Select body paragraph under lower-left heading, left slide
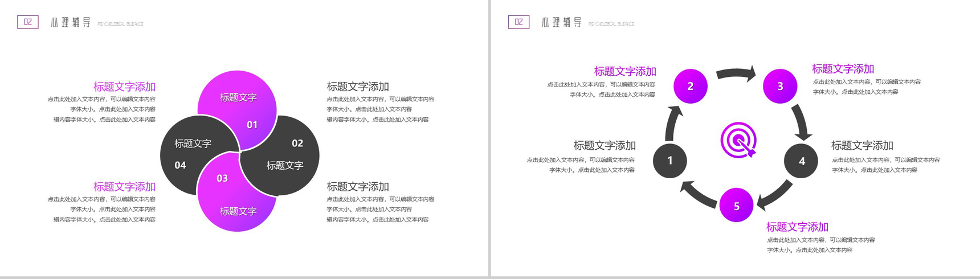The height and width of the screenshot is (279, 980). pyautogui.click(x=101, y=210)
